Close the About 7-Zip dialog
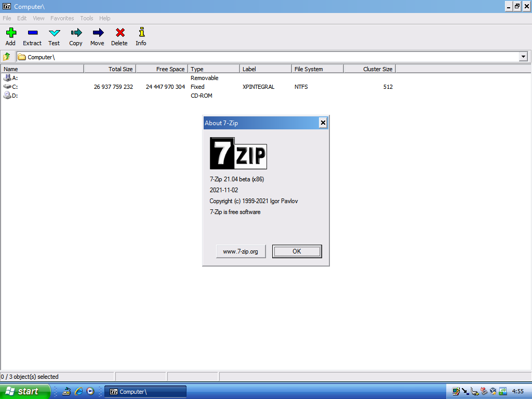 tap(323, 123)
